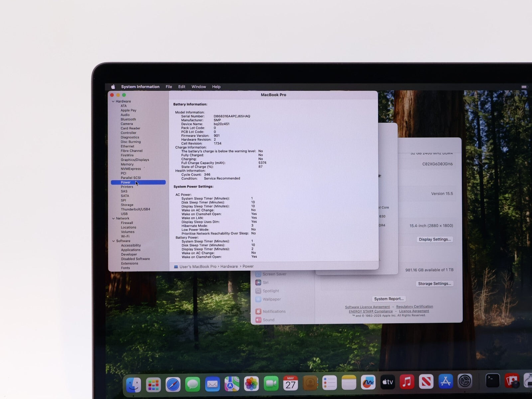532x399 pixels.
Task: Click the System Report… button
Action: pos(389,299)
